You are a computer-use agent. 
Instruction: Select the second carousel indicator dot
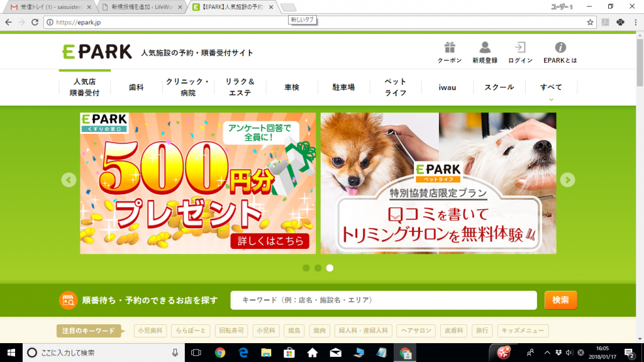click(318, 268)
